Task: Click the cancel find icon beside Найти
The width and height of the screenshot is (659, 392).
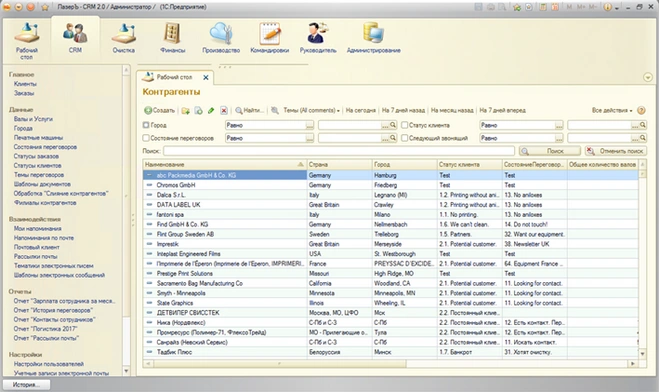Action: point(275,110)
